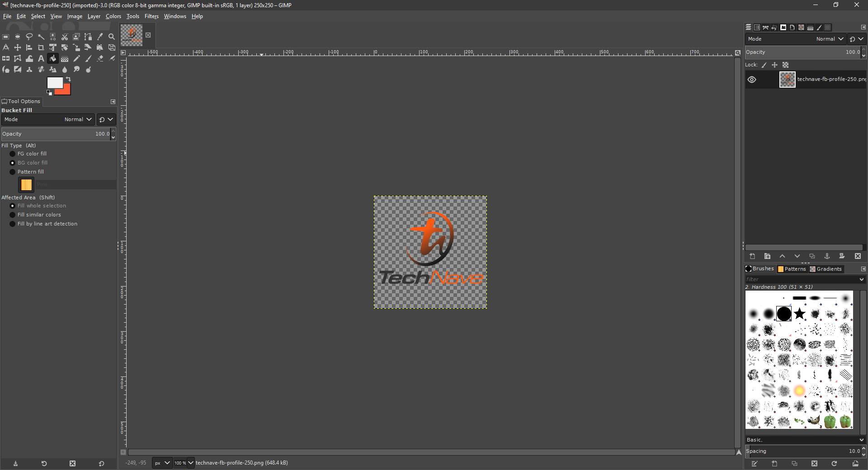Choose Pattern fill option
The height and width of the screenshot is (470, 868).
point(27,172)
